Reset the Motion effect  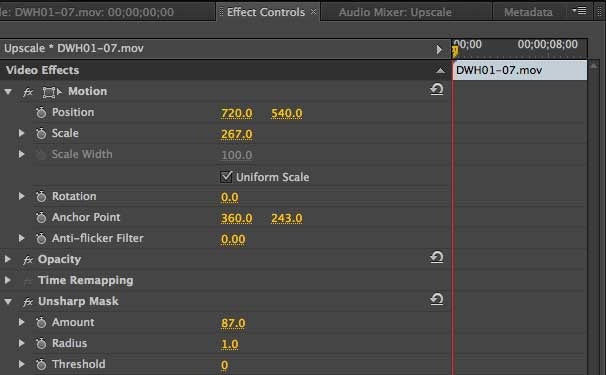point(437,90)
